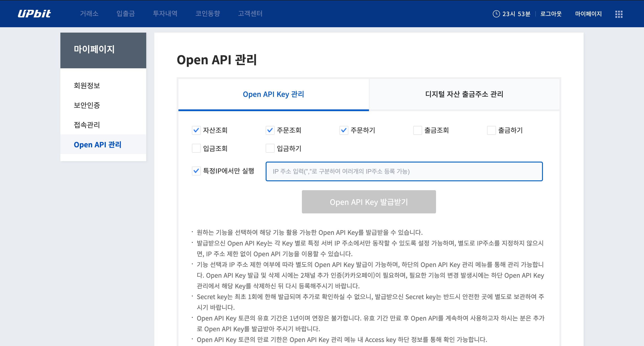
Task: Select the Open API Key 관리 tab
Action: 273,94
